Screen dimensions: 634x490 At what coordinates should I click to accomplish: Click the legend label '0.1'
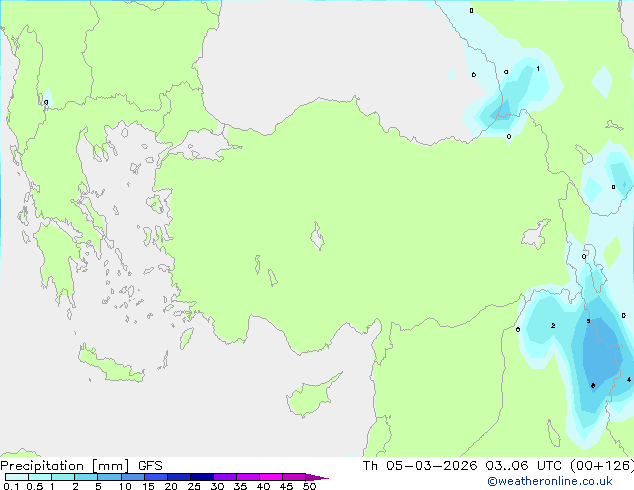pyautogui.click(x=11, y=486)
